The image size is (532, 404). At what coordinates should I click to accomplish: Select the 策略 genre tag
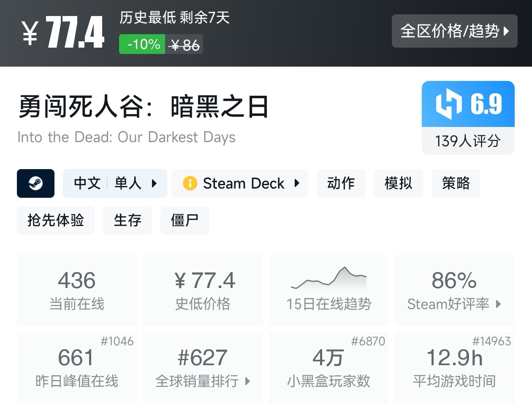pyautogui.click(x=456, y=183)
